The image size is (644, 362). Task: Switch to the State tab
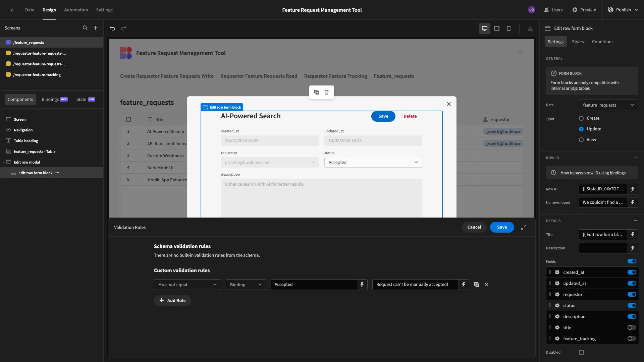86,99
